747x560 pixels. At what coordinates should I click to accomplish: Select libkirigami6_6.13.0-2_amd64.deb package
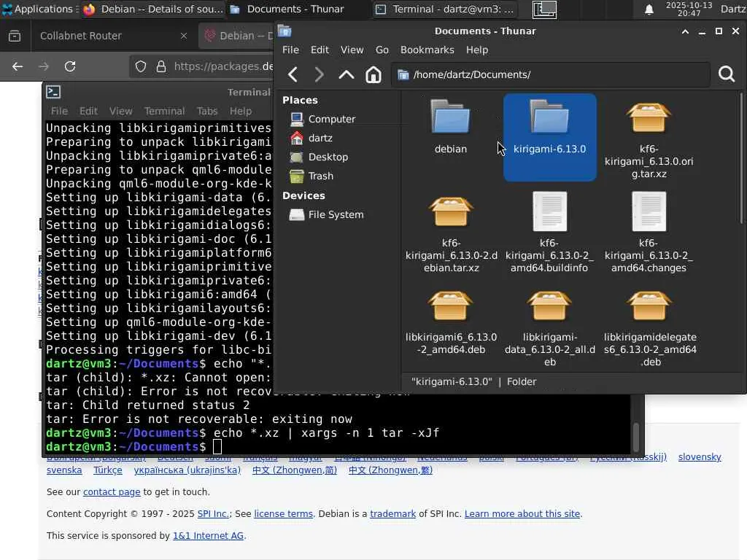pos(451,323)
